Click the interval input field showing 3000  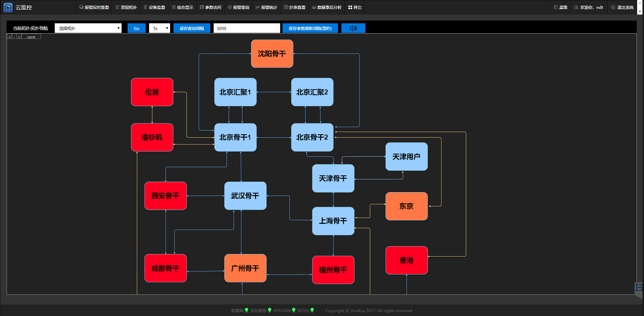(246, 29)
